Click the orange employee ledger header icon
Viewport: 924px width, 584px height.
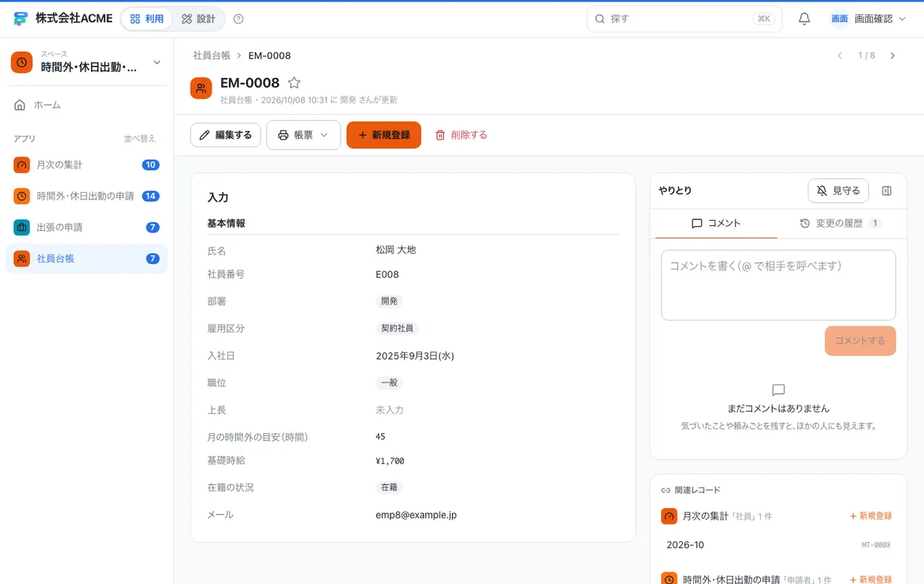[x=201, y=88]
